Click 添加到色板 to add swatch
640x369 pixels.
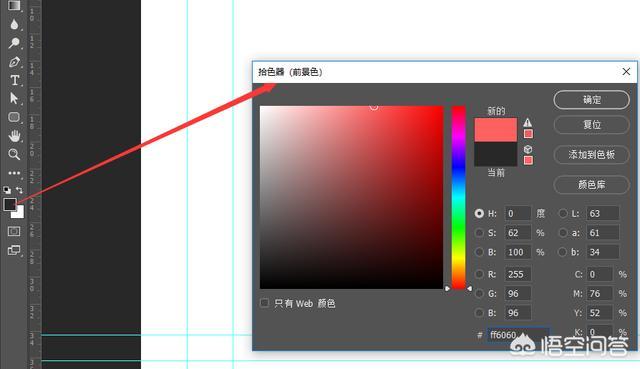[591, 155]
